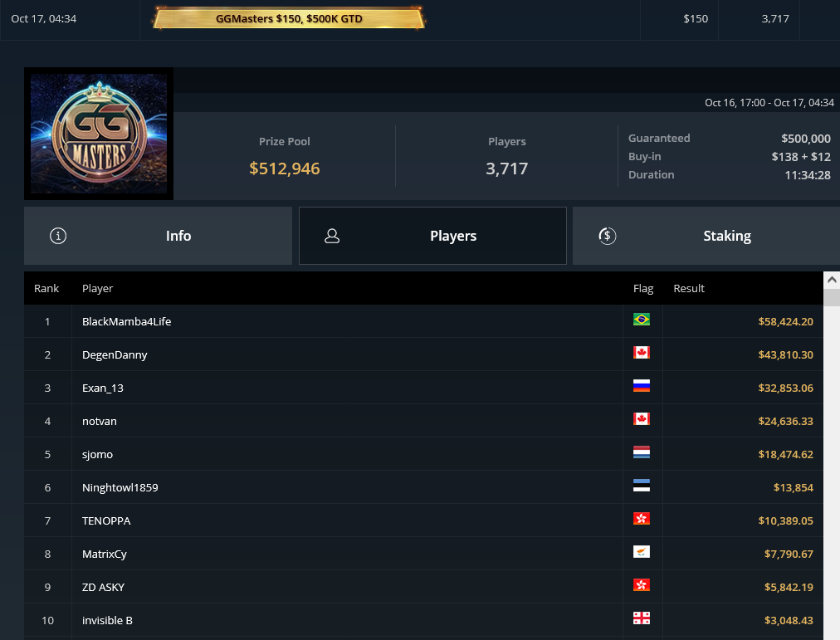Click Brazil flag next to BlackMamba4Life
The height and width of the screenshot is (640, 840).
[642, 320]
